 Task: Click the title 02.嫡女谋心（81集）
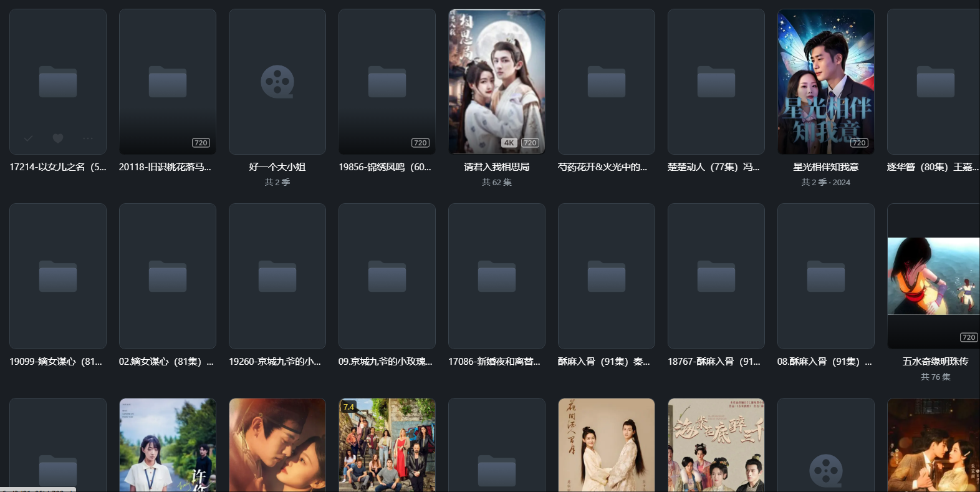tap(166, 362)
